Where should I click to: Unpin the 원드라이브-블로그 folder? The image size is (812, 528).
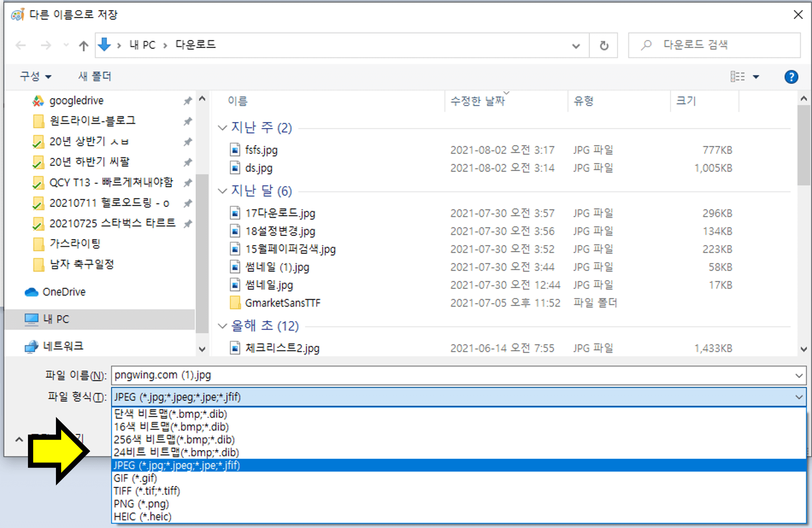(x=188, y=121)
